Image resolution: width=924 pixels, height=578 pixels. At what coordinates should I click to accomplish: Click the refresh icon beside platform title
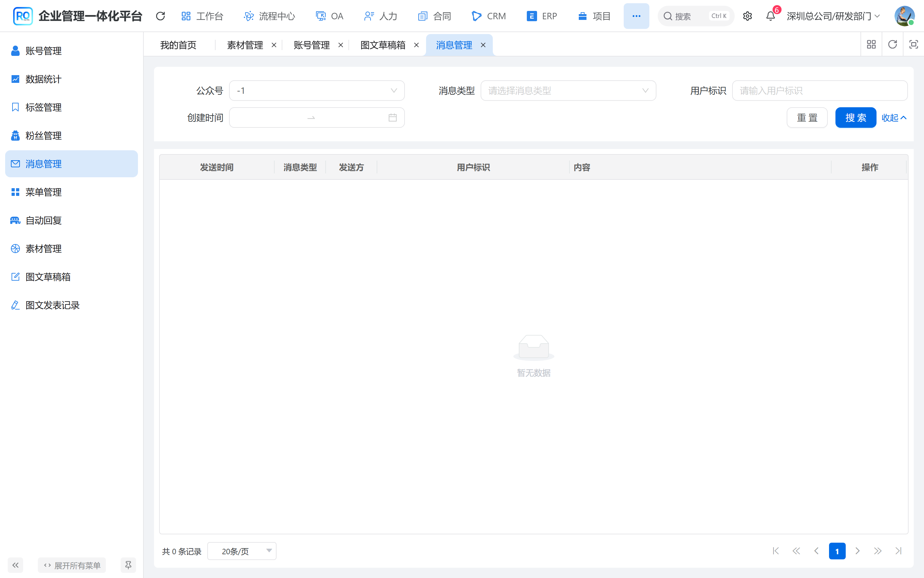pos(160,16)
